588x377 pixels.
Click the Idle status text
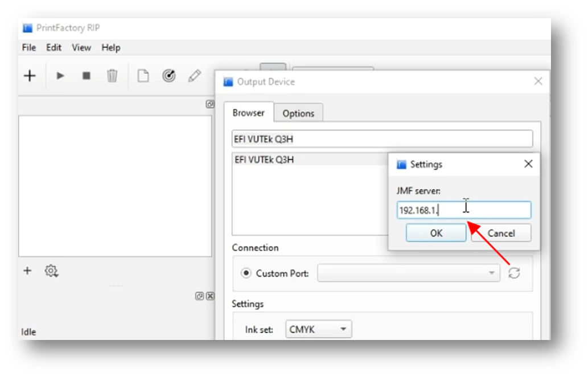pos(28,332)
